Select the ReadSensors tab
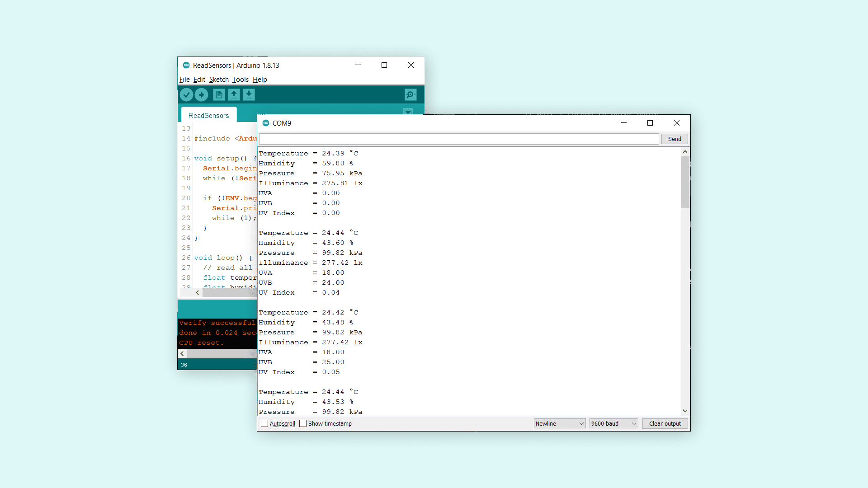Screen dimensions: 868x488 208,116
